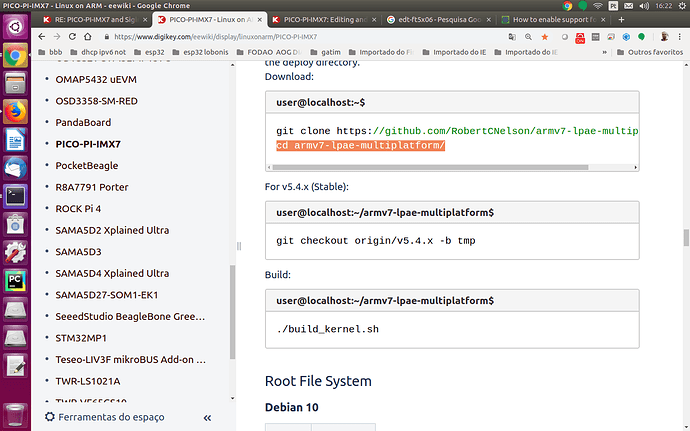Image resolution: width=690 pixels, height=431 pixels.
Task: Click the URL address field
Action: point(304,37)
